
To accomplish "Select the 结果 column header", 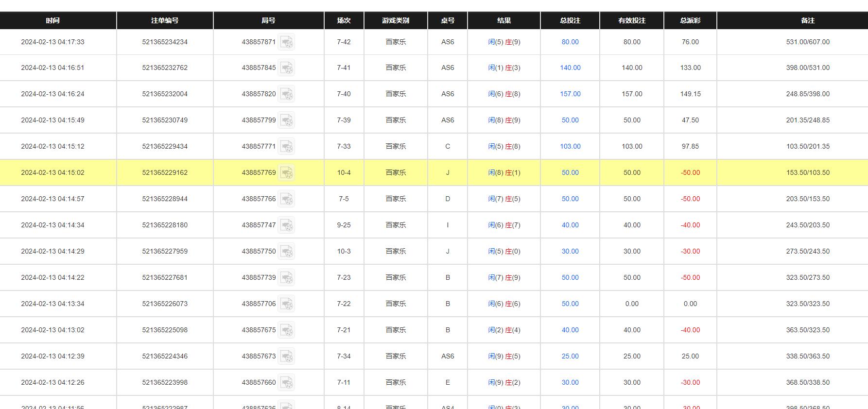I will 504,20.
